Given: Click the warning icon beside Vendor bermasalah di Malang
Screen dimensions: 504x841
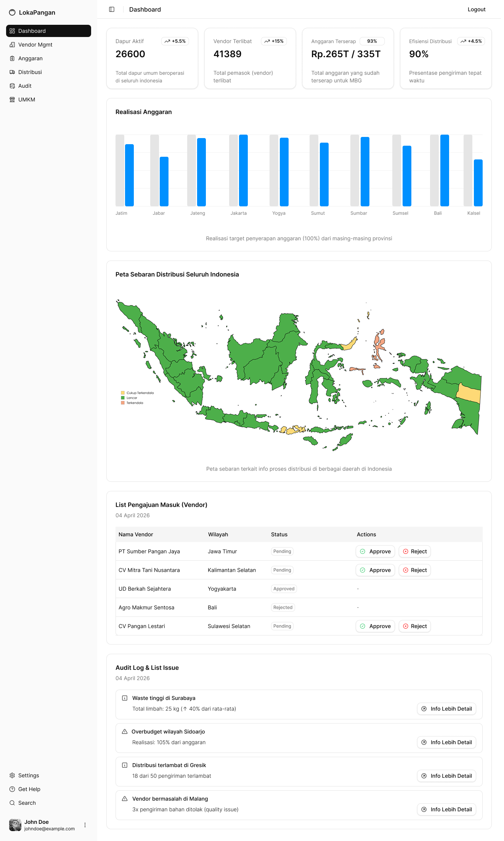Looking at the screenshot, I should tap(125, 799).
